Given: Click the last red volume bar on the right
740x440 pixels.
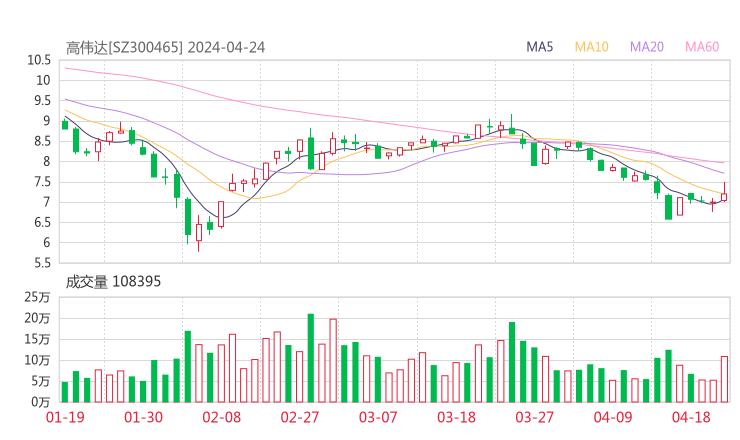Looking at the screenshot, I should point(724,380).
